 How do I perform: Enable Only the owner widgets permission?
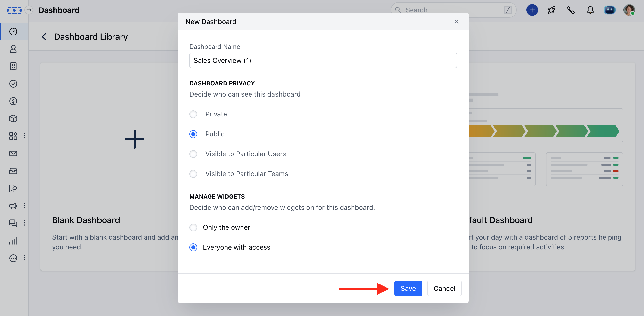click(x=193, y=227)
